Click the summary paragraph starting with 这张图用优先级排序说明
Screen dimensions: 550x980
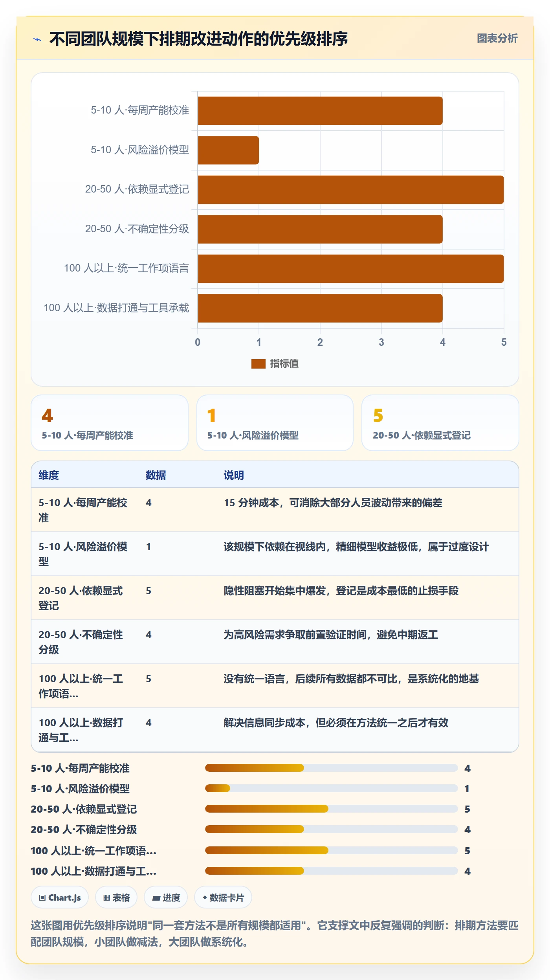275,934
